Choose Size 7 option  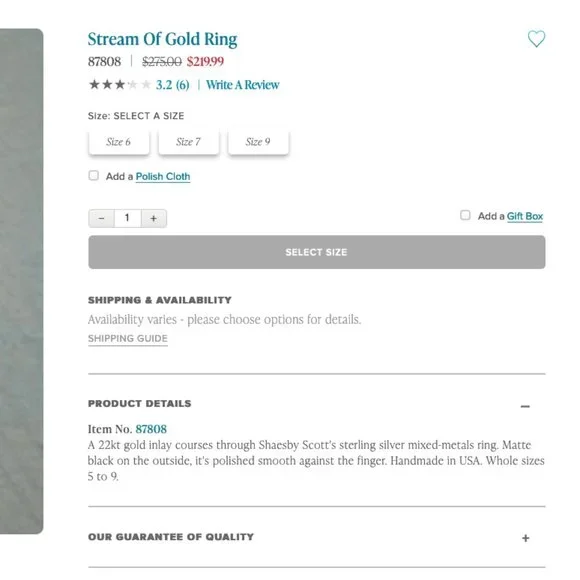(188, 142)
